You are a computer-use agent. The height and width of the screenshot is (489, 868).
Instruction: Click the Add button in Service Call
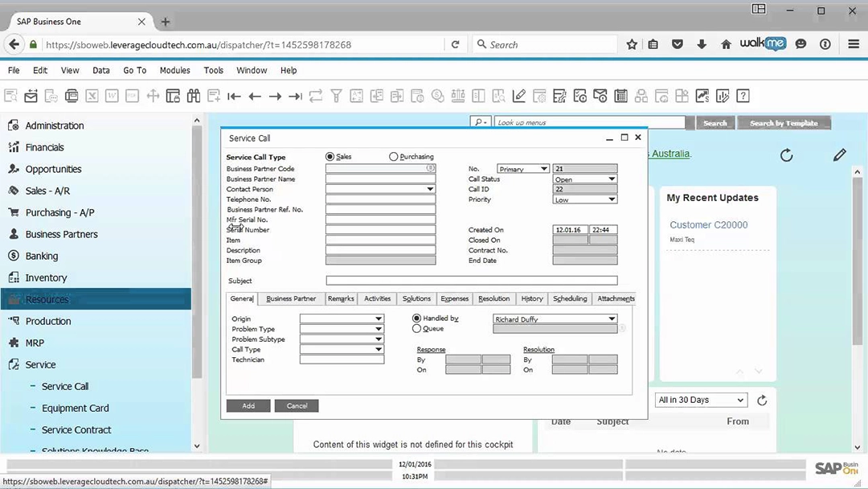coord(248,405)
